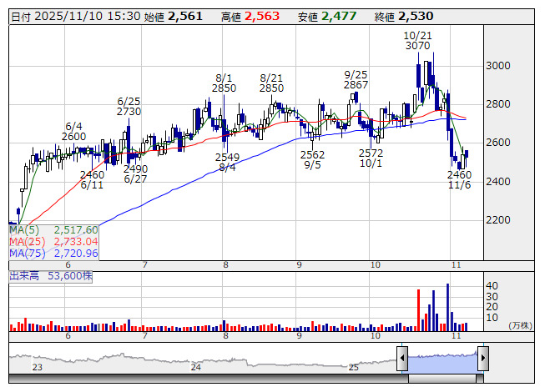Click the tall red volume bar
545x392 pixels.
click(418, 310)
